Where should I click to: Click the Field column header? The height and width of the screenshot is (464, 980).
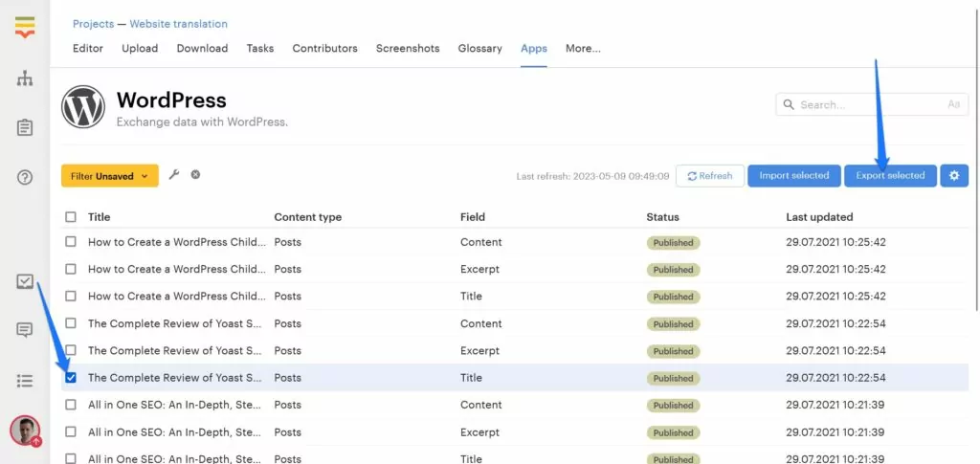[x=473, y=217]
